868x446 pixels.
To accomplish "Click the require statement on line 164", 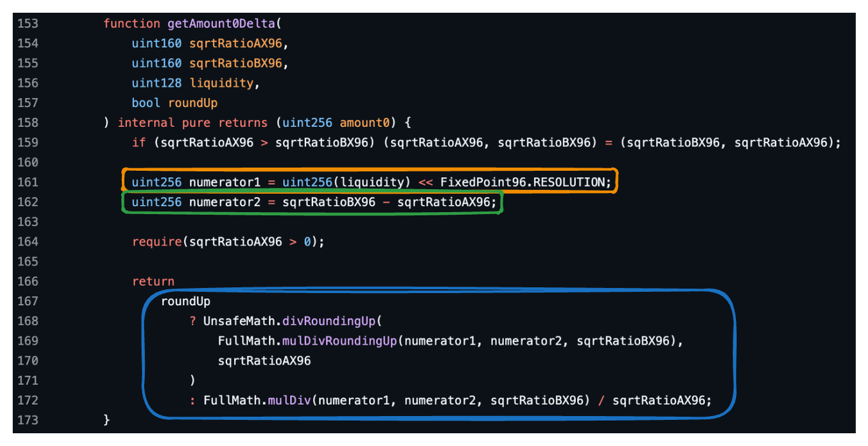I will (228, 241).
